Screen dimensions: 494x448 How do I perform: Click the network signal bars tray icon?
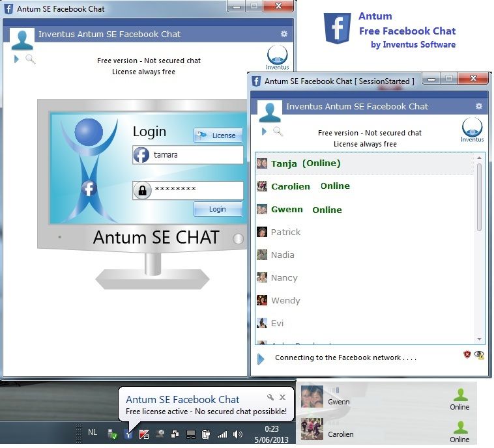point(222,434)
